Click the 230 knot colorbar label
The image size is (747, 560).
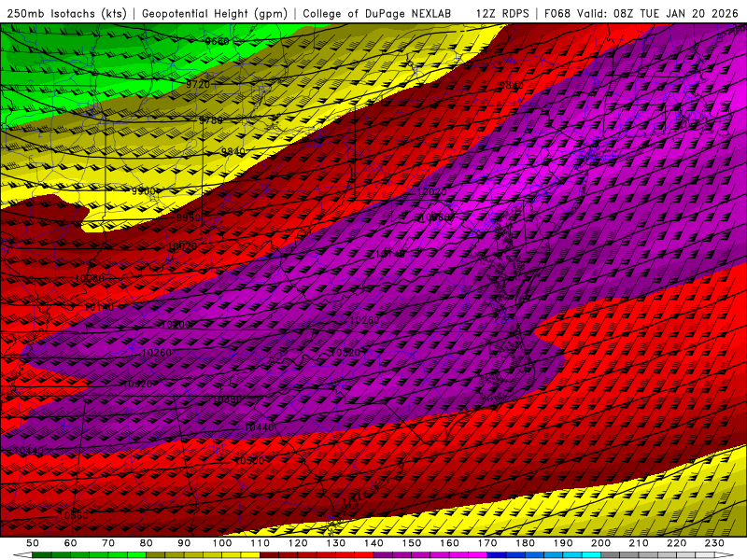[714, 543]
